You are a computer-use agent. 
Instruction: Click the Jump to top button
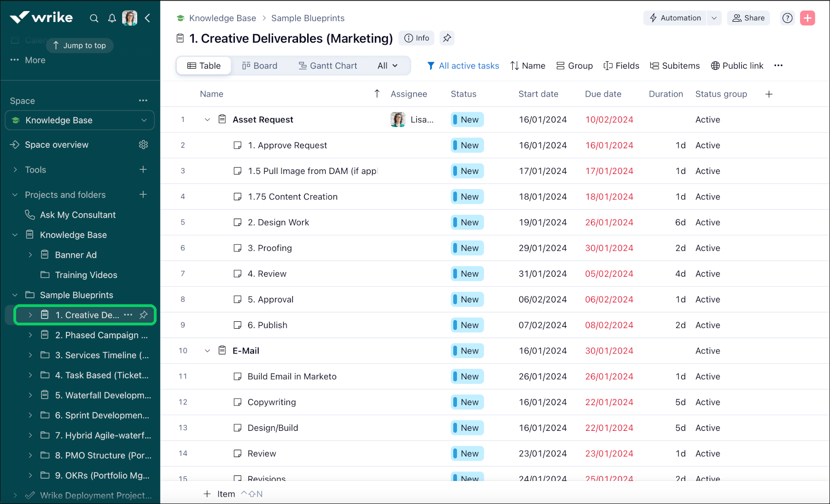point(80,45)
